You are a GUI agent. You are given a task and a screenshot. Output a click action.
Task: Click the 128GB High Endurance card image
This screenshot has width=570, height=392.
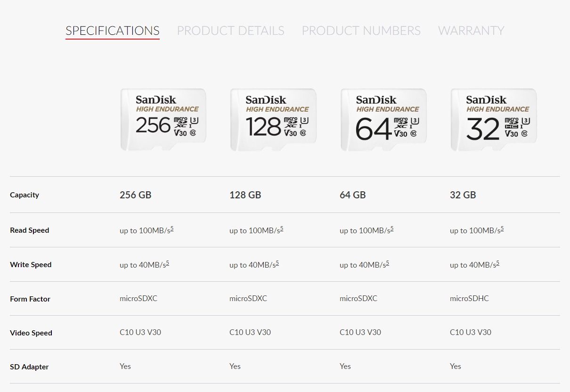pyautogui.click(x=273, y=120)
